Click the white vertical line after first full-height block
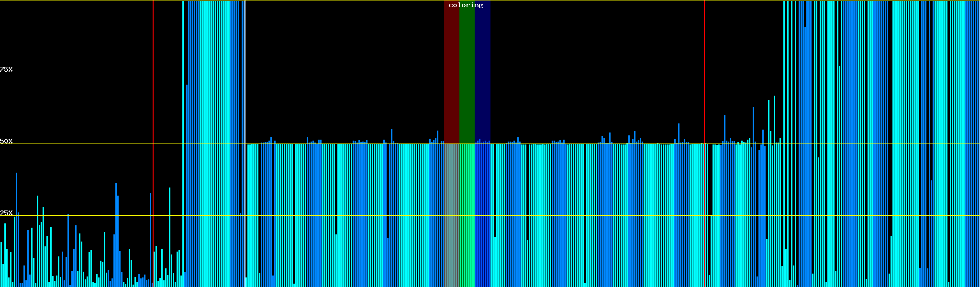980x287 pixels. 245,72
